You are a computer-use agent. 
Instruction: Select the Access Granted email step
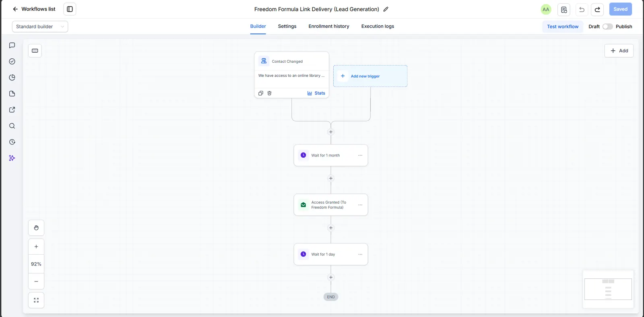[x=330, y=205]
